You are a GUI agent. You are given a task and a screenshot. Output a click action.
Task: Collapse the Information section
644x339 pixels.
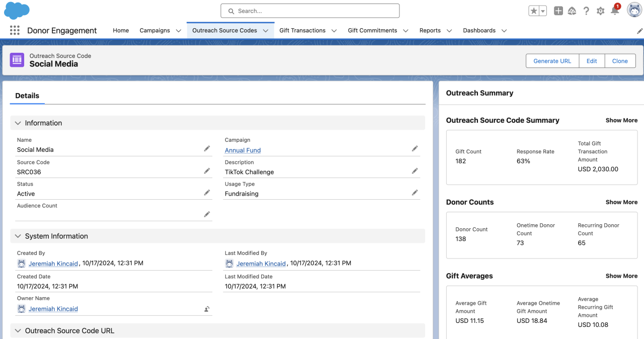tap(218, 123)
